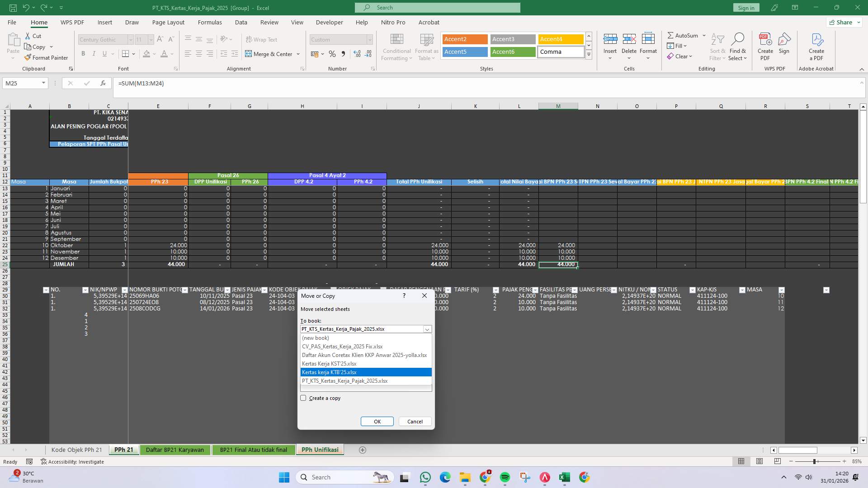The image size is (868, 488).
Task: Click the Cancel button in the dialog
Action: coord(414,421)
